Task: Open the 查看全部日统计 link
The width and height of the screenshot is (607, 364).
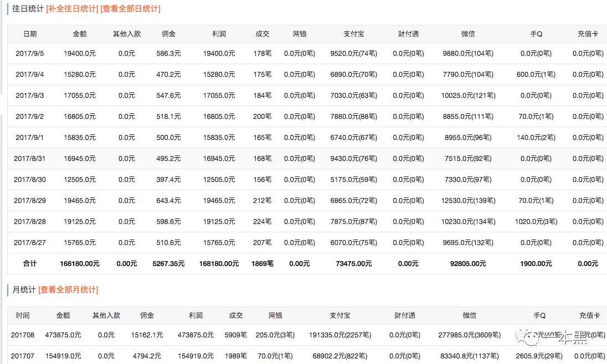Action: [x=131, y=8]
